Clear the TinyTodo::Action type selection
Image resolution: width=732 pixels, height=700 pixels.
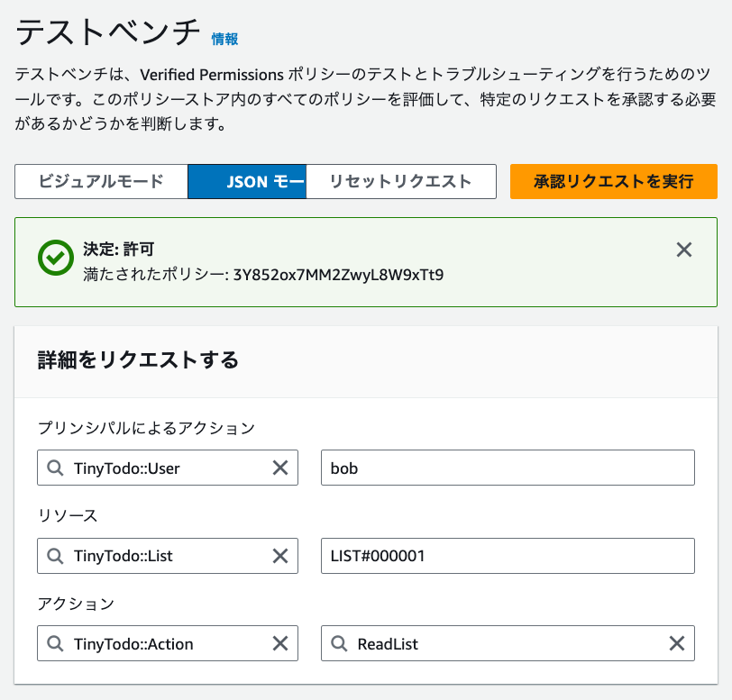click(280, 643)
